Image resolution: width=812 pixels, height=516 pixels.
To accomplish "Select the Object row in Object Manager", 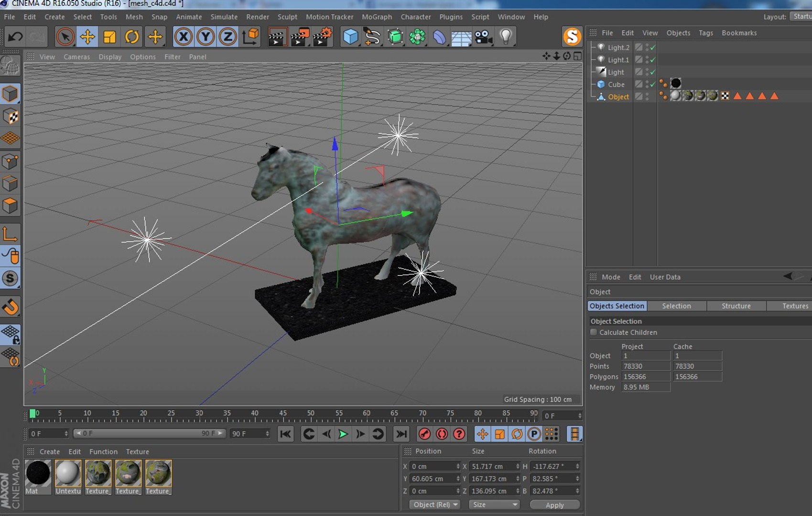I will (x=618, y=97).
